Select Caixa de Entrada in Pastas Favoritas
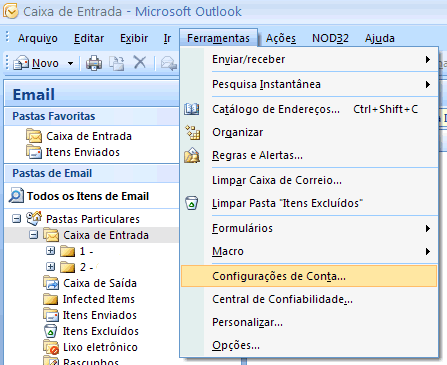This screenshot has width=447, height=365. [89, 136]
